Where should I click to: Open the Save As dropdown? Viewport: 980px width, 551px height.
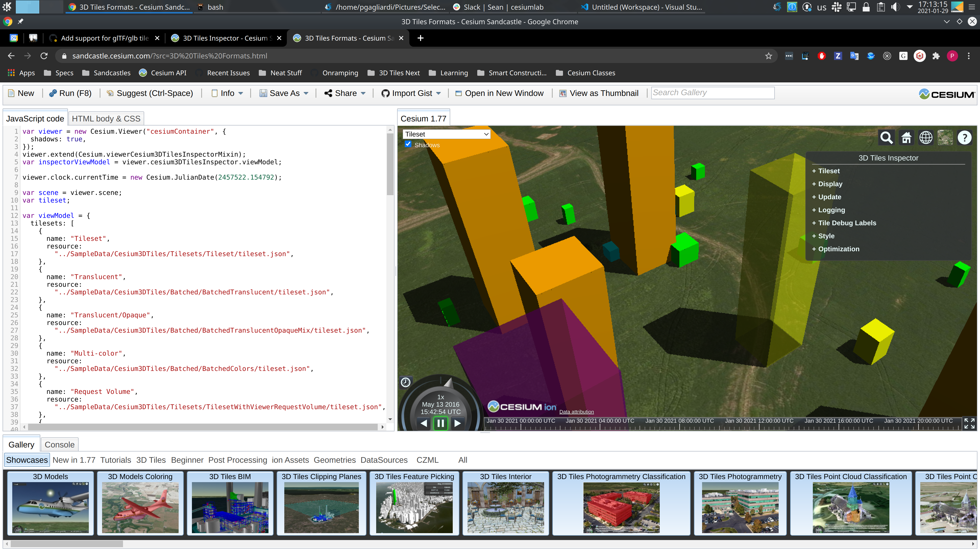click(284, 93)
